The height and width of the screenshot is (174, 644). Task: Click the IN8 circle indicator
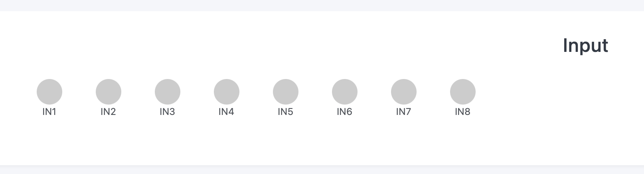(463, 92)
